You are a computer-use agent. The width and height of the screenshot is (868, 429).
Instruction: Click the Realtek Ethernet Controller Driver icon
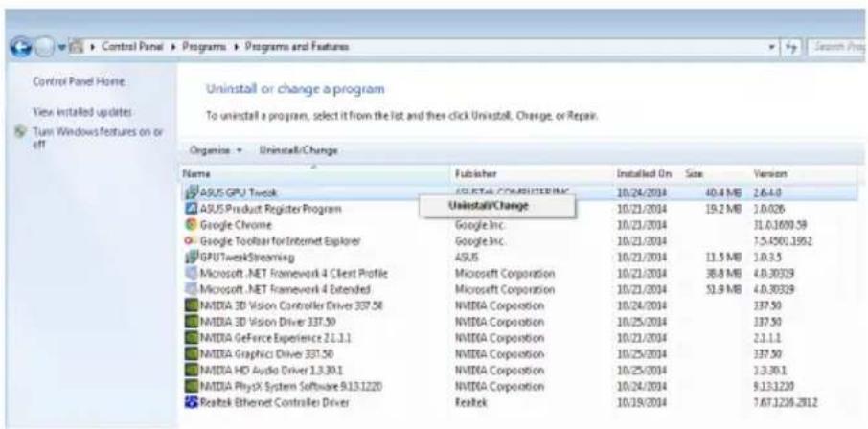pos(191,402)
